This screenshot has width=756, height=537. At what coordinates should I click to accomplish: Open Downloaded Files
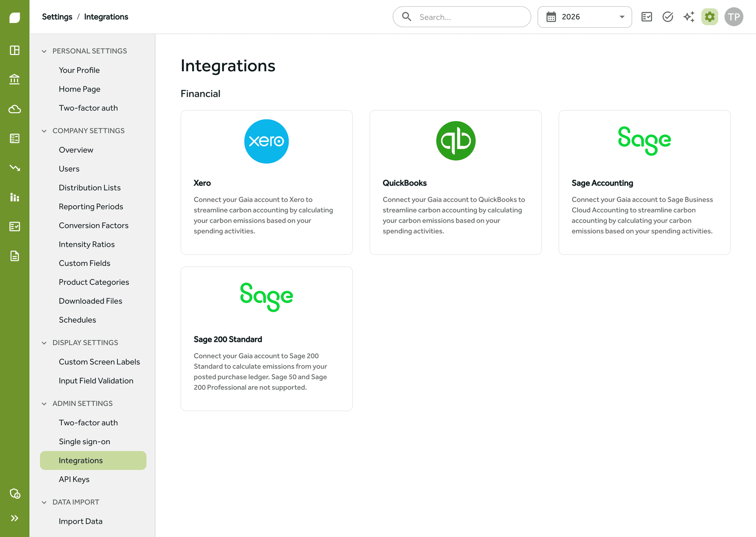(91, 301)
